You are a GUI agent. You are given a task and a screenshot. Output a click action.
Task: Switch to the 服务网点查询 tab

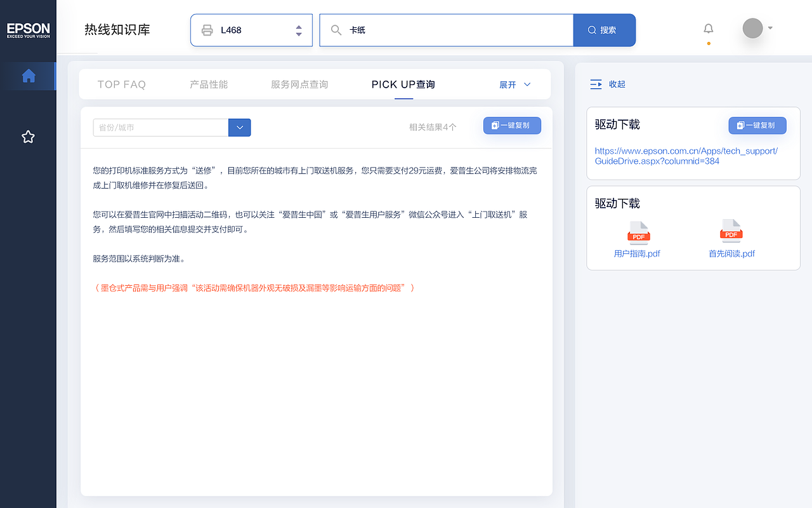(x=299, y=84)
